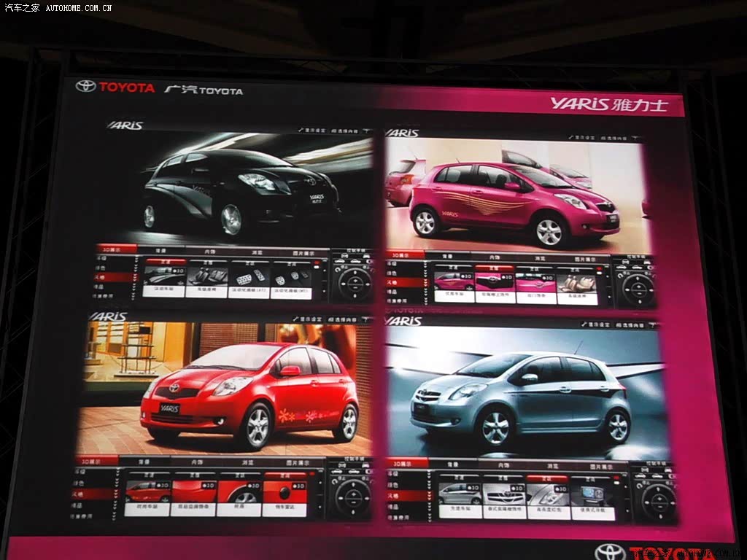Viewport: 747px width, 560px height.
Task: Open the 3D展示 tab under the pink Yaris
Action: click(405, 254)
